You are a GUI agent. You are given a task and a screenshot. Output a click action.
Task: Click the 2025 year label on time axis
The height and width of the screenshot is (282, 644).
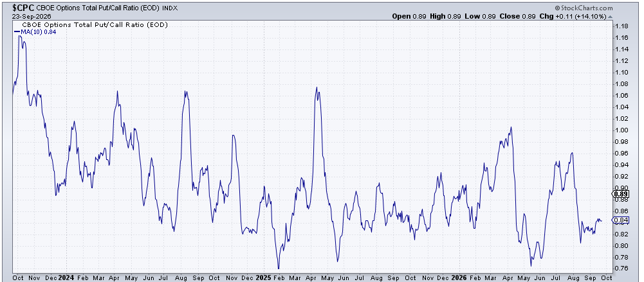tap(264, 278)
